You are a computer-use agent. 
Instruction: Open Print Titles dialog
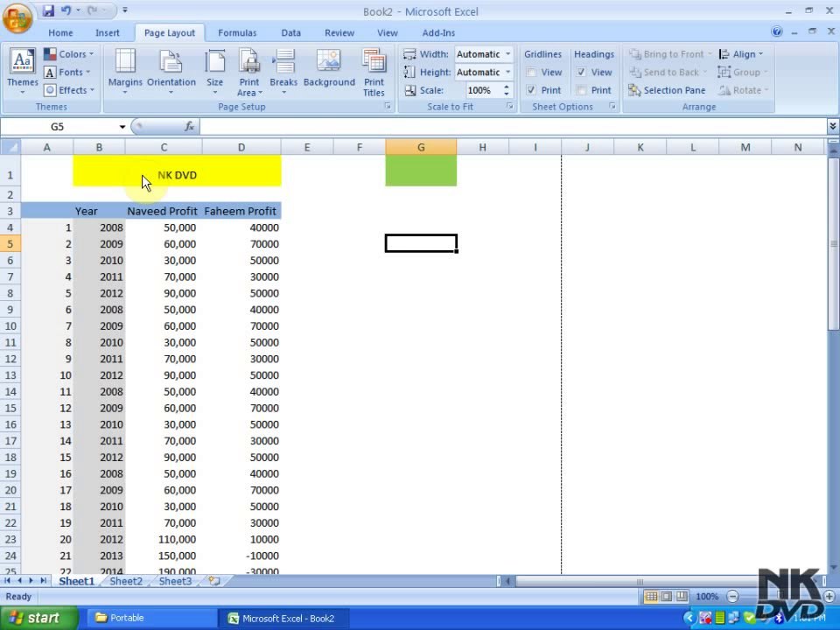click(x=374, y=73)
